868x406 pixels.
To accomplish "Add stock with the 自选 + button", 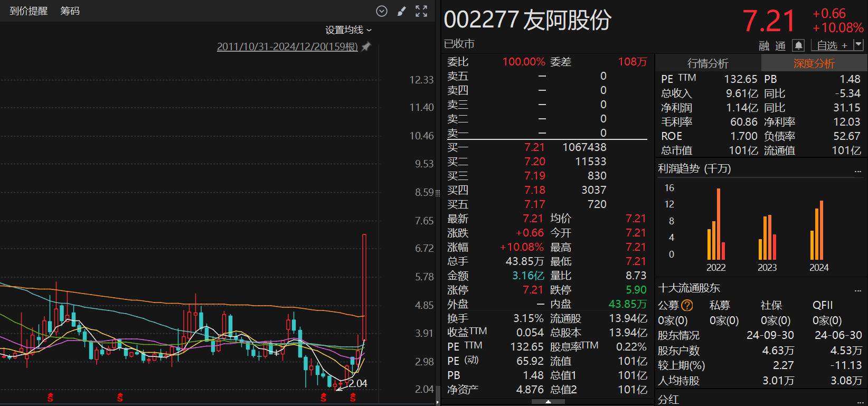I will pyautogui.click(x=832, y=46).
